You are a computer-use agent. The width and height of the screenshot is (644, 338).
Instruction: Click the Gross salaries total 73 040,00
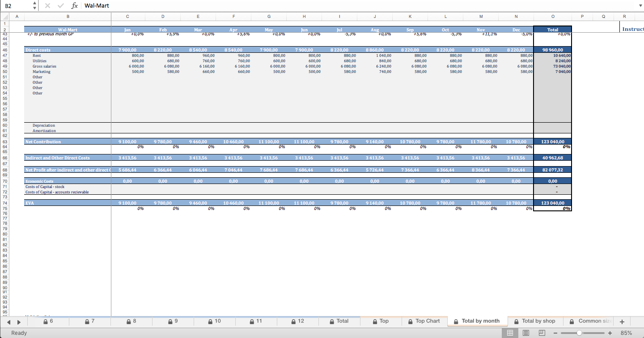(553, 66)
